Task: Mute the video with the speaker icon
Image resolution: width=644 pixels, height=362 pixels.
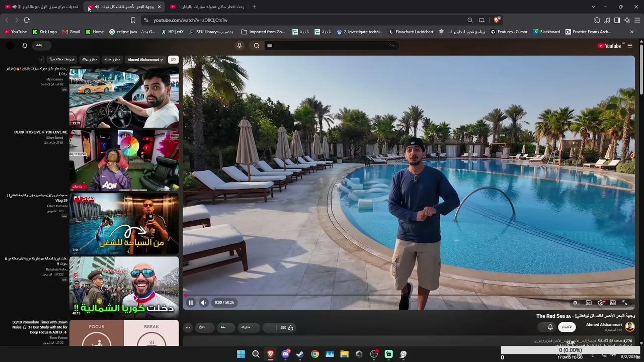Action: click(x=203, y=303)
